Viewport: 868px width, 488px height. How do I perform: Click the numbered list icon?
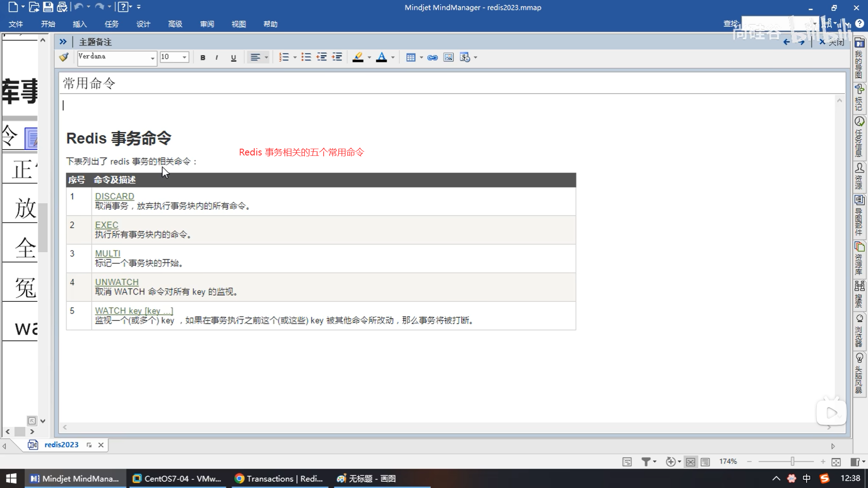point(284,57)
